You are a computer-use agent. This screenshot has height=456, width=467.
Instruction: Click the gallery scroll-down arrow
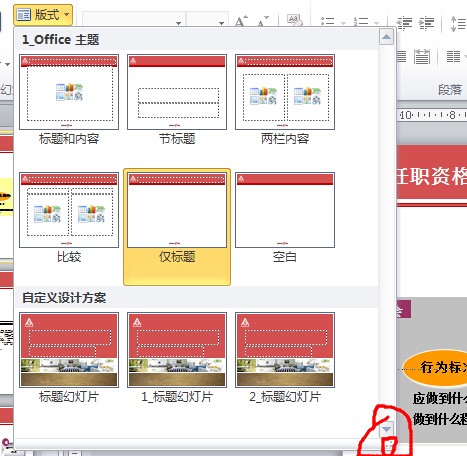[x=387, y=429]
